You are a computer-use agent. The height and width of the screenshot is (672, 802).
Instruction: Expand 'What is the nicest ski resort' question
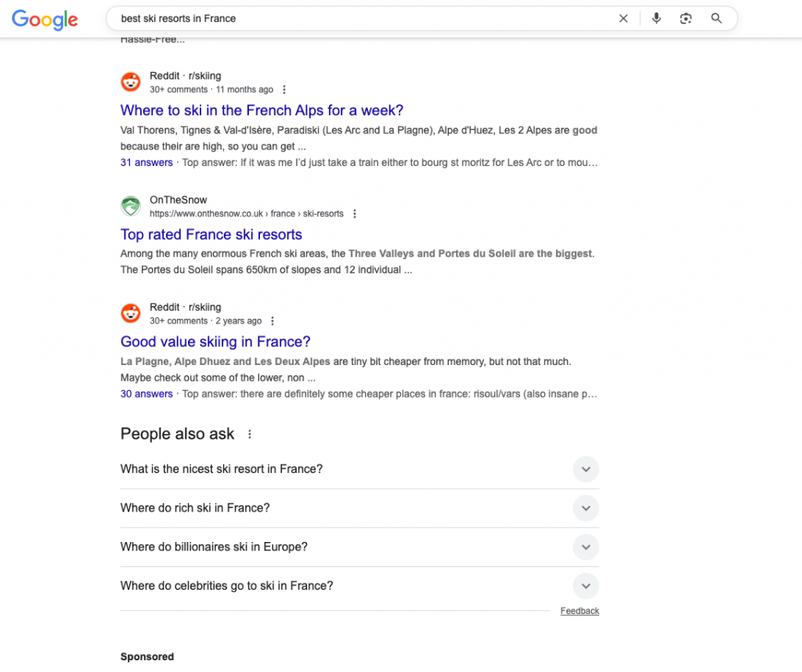coord(359,469)
